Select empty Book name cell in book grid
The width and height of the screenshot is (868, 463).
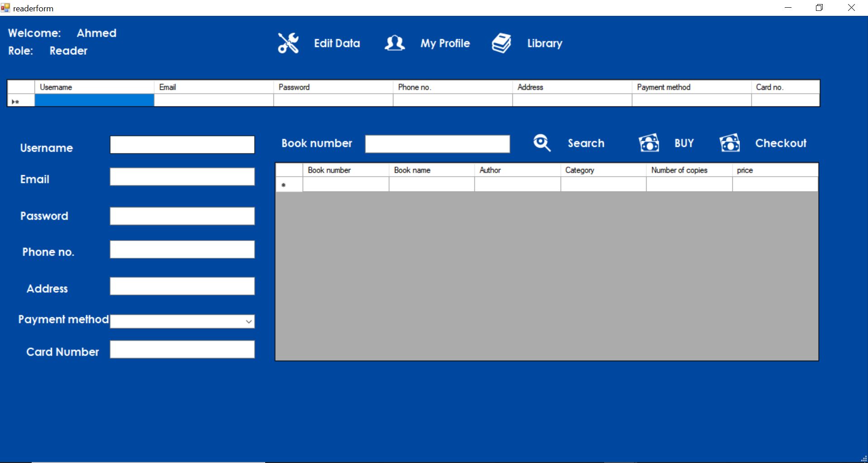pyautogui.click(x=432, y=184)
